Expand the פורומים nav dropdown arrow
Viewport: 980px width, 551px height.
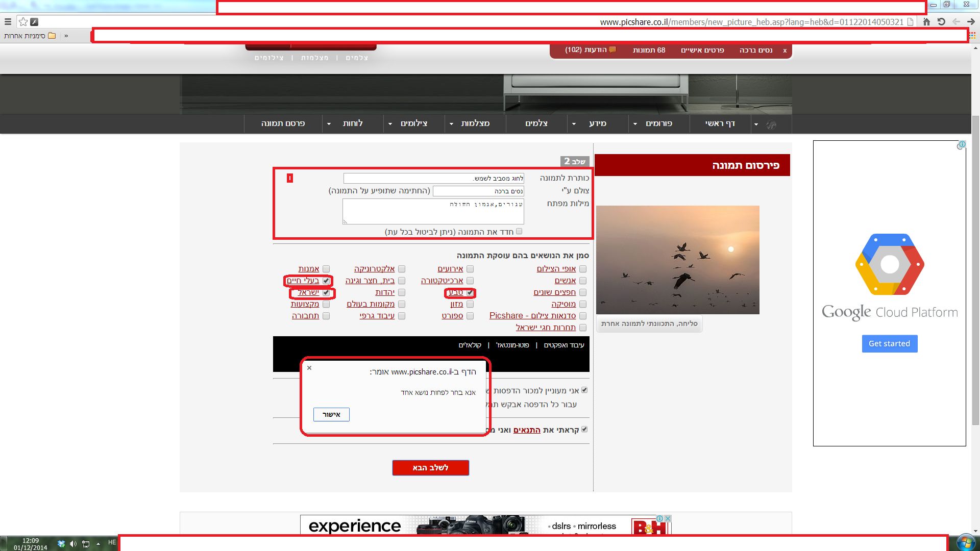[635, 124]
